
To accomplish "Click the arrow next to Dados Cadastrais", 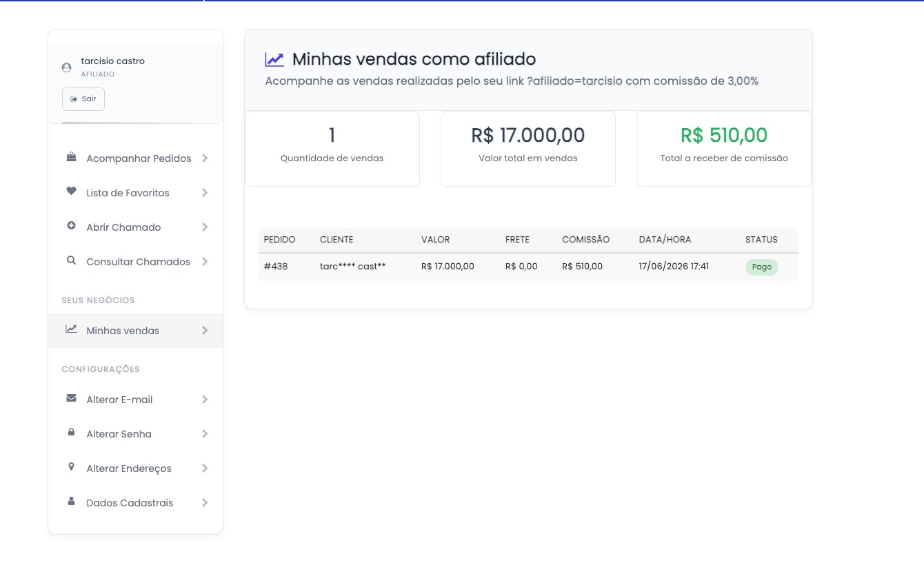I will coord(205,503).
